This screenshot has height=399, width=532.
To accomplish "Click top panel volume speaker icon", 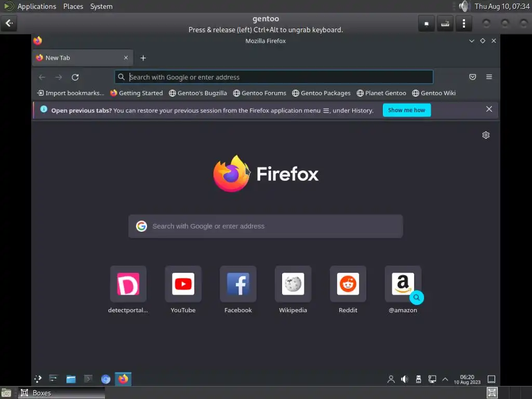I will (x=464, y=6).
